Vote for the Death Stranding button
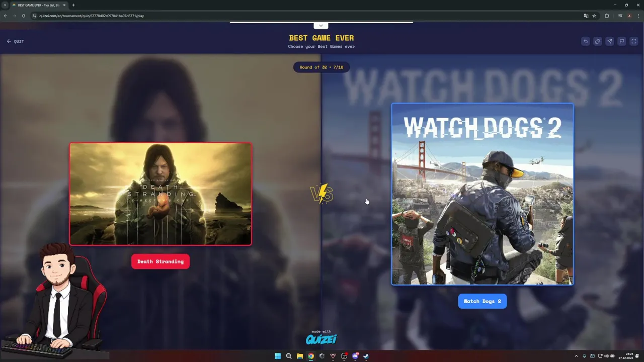644x362 pixels. (160, 261)
